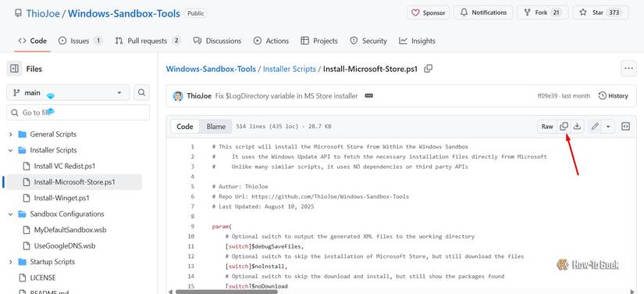The height and width of the screenshot is (294, 644).
Task: Select the Code view toggle
Action: pos(185,126)
